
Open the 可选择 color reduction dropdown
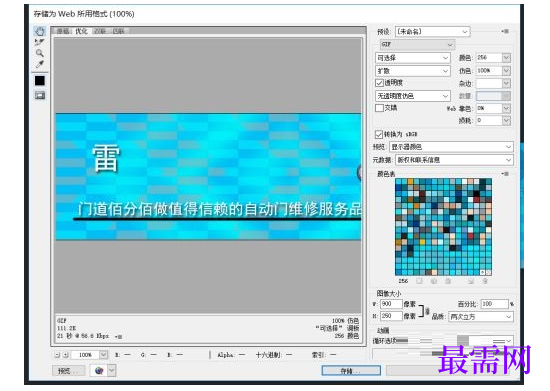coord(412,58)
